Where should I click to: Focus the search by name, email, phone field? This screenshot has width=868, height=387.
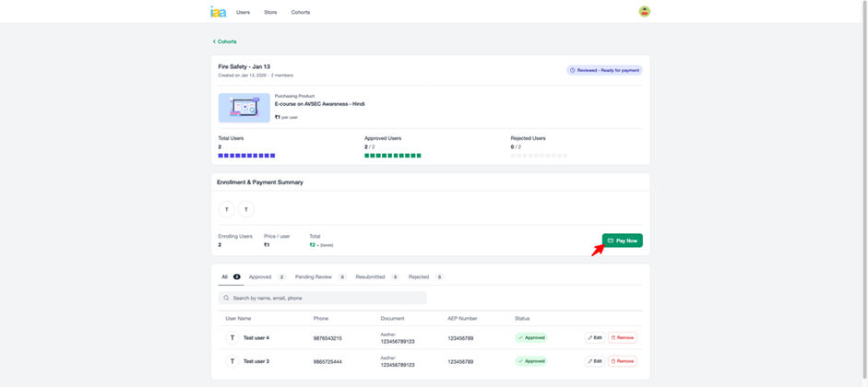point(323,299)
